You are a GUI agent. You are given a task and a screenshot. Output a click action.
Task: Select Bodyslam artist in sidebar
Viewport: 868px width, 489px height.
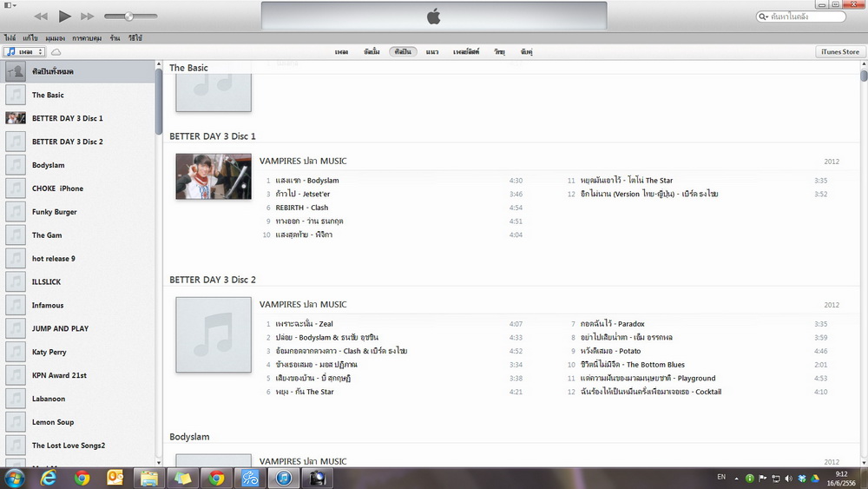click(77, 165)
